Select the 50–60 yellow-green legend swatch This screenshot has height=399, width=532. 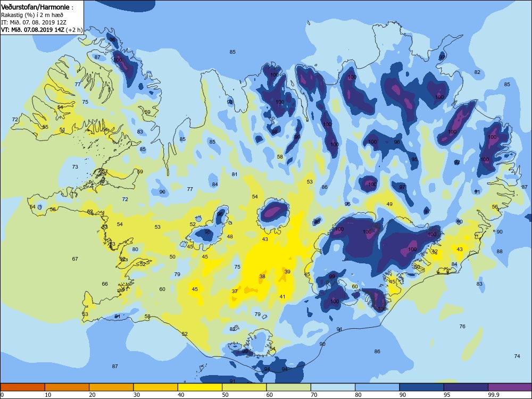(244, 387)
